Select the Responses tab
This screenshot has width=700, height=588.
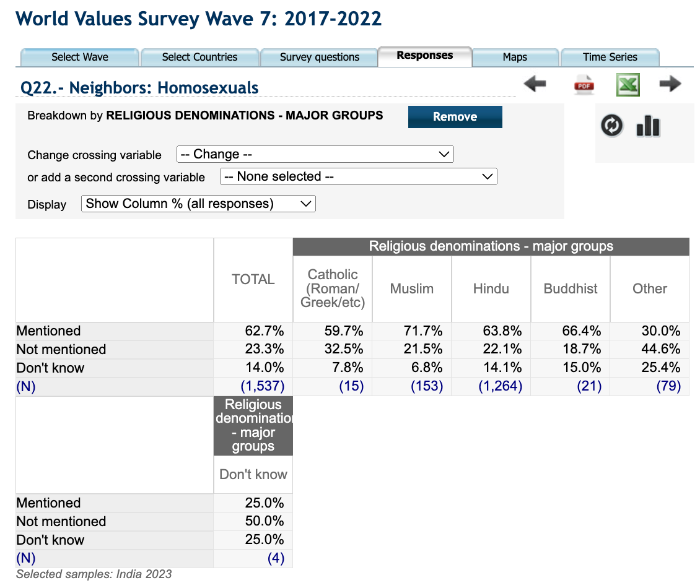click(x=424, y=56)
